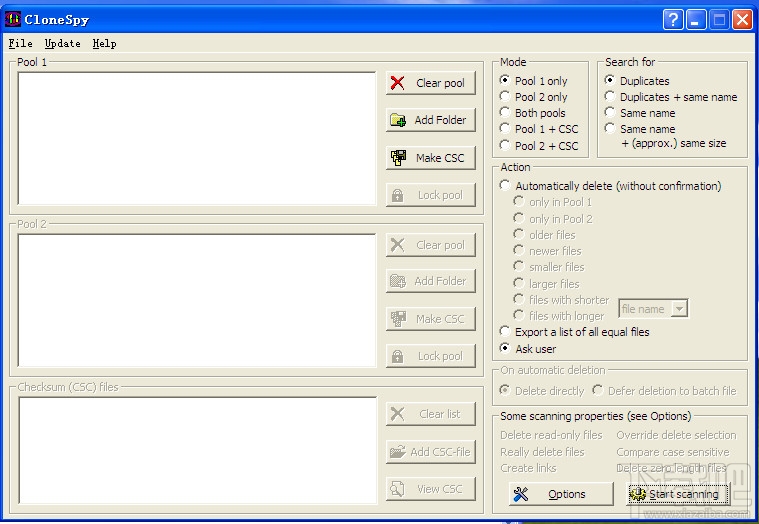Screen dimensions: 759x524
Task: Click the wrench icon on the Options button
Action: pyautogui.click(x=521, y=494)
